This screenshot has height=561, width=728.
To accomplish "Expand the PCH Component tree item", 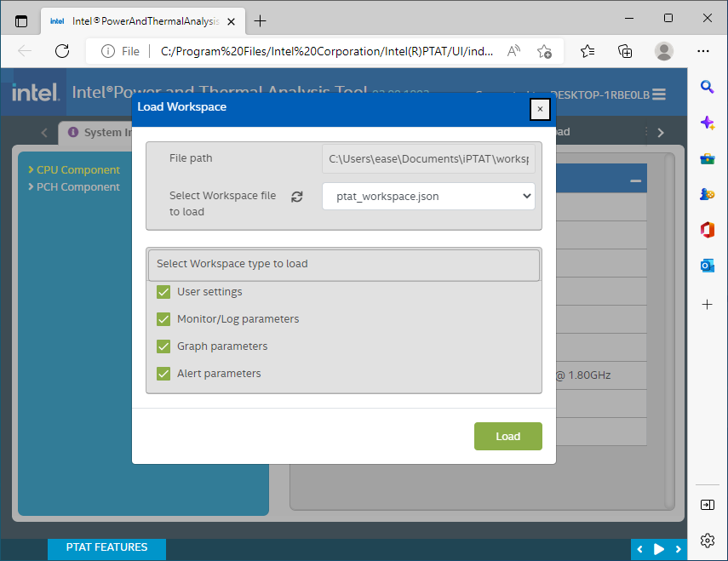I will (x=74, y=187).
